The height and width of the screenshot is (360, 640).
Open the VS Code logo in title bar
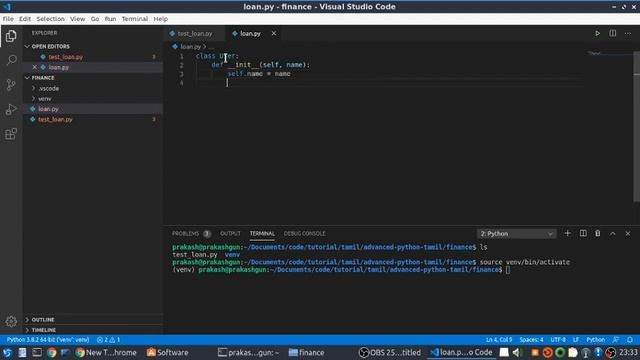7,7
